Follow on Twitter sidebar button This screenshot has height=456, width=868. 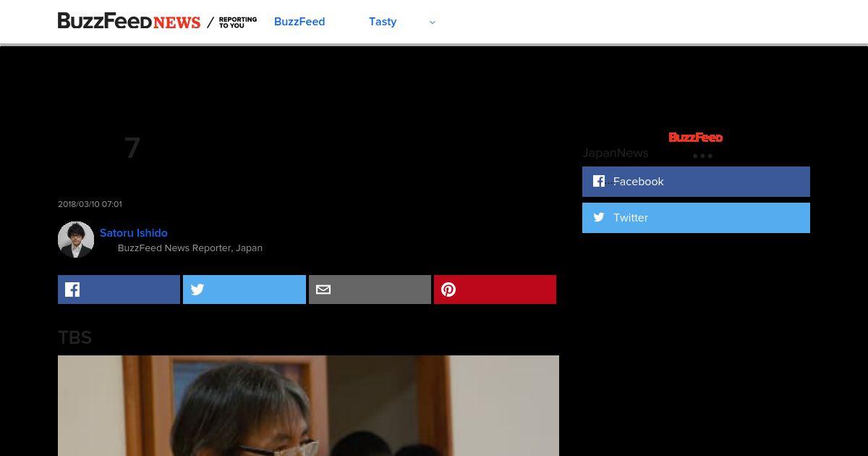point(696,218)
